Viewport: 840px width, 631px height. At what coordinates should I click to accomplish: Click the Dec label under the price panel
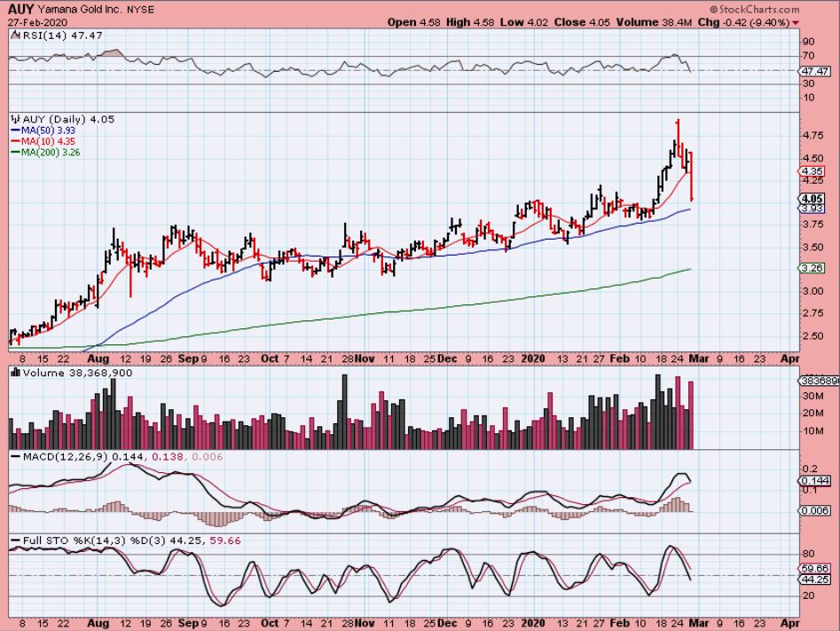(x=447, y=359)
